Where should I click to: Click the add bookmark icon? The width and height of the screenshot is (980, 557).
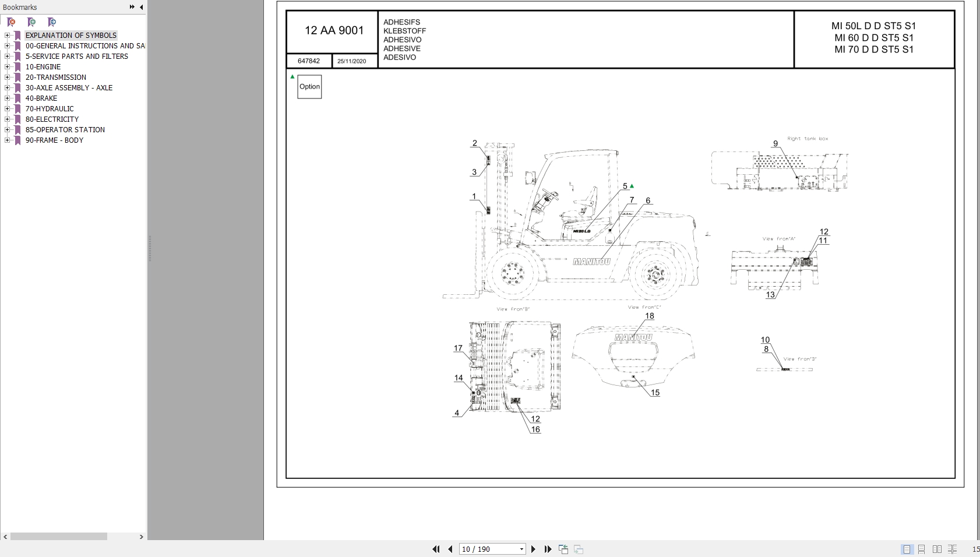(x=31, y=22)
